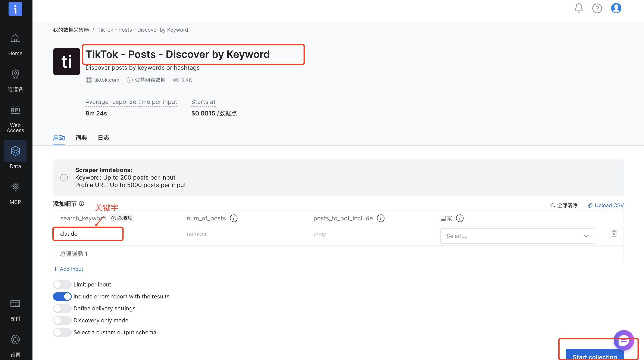Image resolution: width=644 pixels, height=360 pixels.
Task: Expand Select a custom output schema
Action: pyautogui.click(x=62, y=332)
